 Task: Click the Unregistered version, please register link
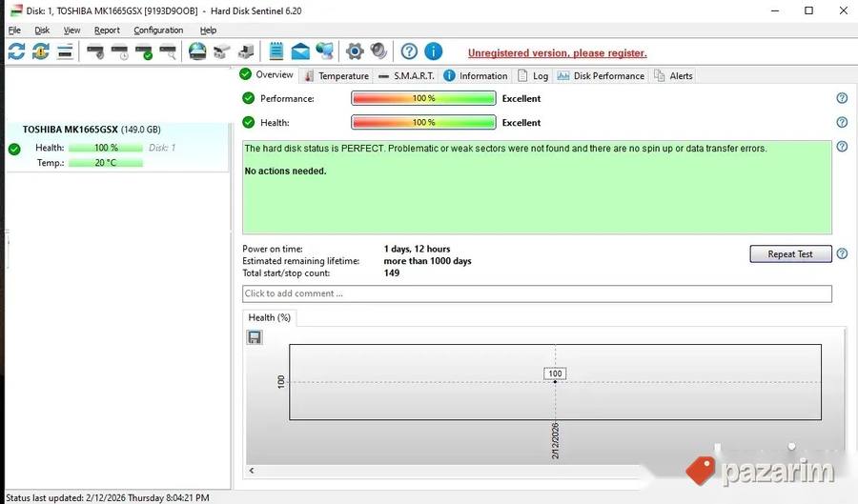(557, 53)
